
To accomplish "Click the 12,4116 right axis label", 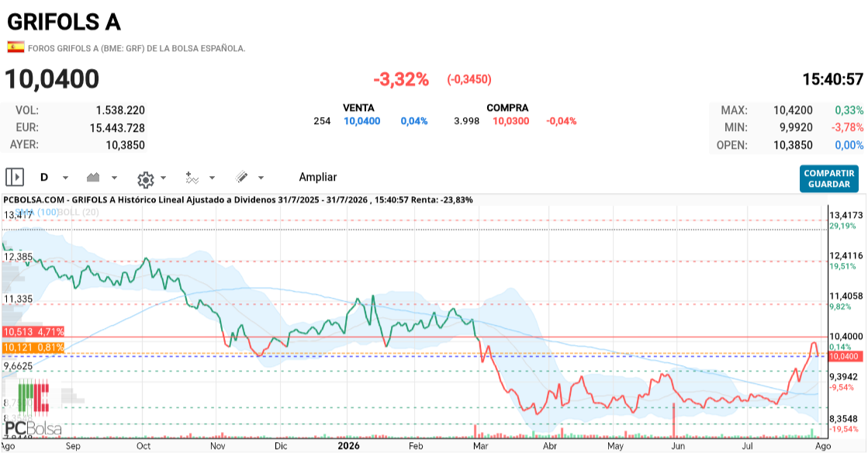I will point(846,256).
